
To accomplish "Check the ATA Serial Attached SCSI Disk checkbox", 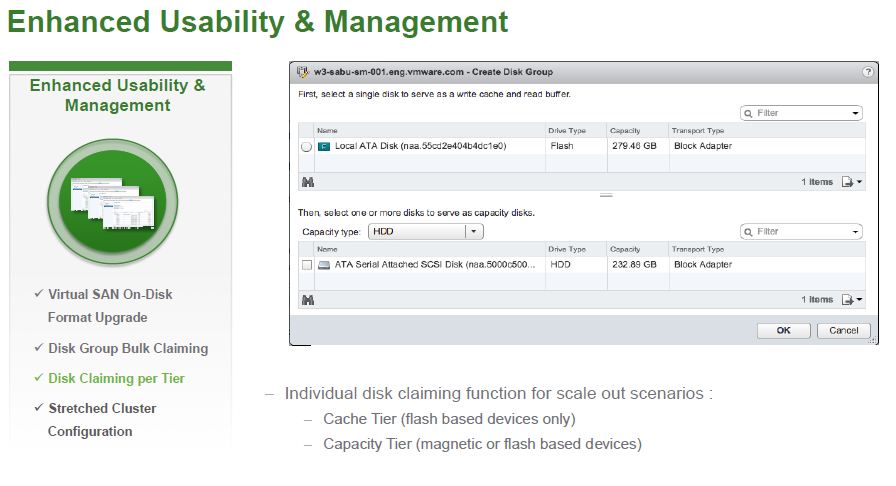I will click(x=306, y=265).
